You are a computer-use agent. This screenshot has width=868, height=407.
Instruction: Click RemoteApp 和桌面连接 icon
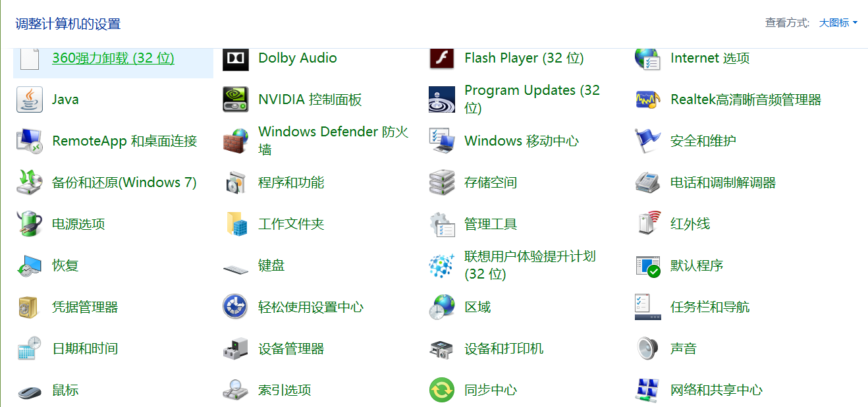pyautogui.click(x=30, y=141)
